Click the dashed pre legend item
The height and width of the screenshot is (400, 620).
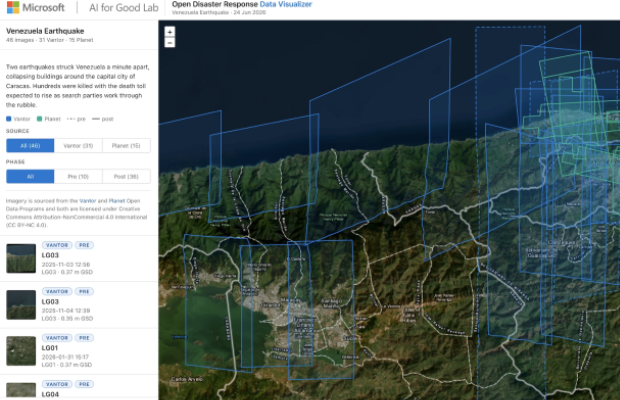76,119
